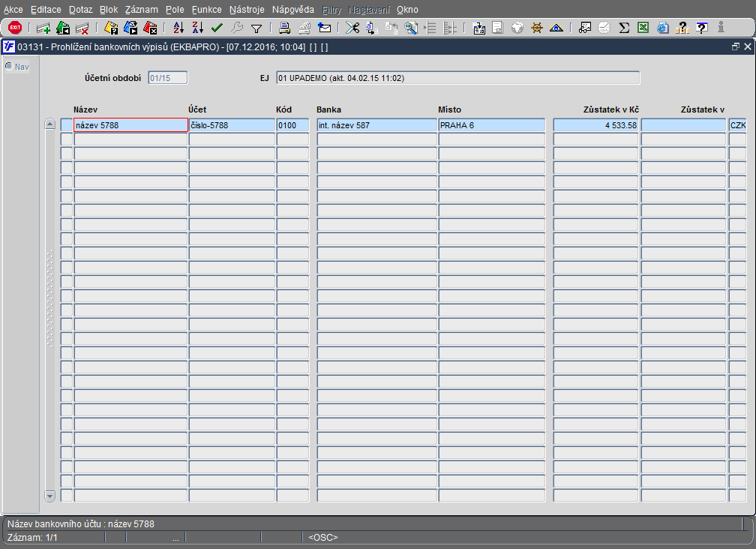756x549 pixels.
Task: Click the question mark with blocks help icon
Action: pos(682,28)
